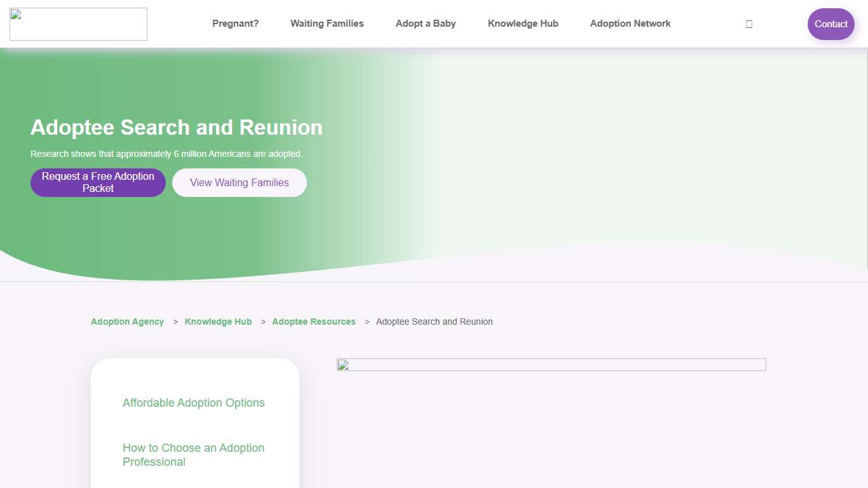The image size is (868, 488).
Task: Open the Adoptee Resources breadcrumb link
Action: point(313,322)
